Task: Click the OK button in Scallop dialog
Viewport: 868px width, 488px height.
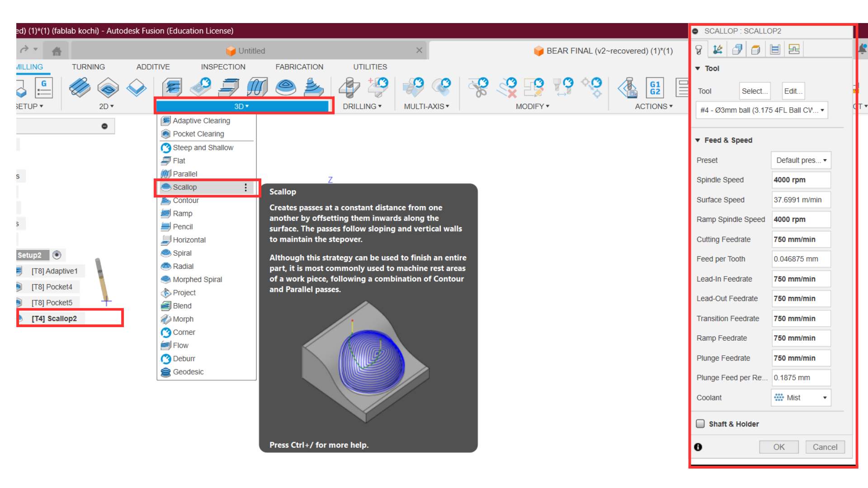Action: 779,447
